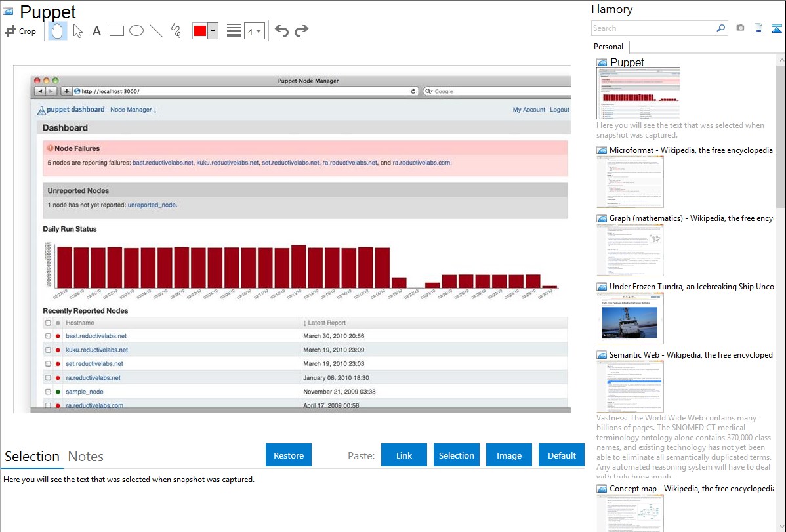The image size is (786, 532).
Task: Click the Under Frozen Tundra title
Action: click(x=692, y=287)
